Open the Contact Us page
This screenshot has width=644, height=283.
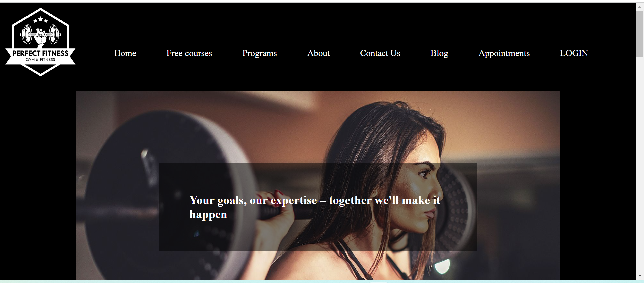click(x=380, y=53)
